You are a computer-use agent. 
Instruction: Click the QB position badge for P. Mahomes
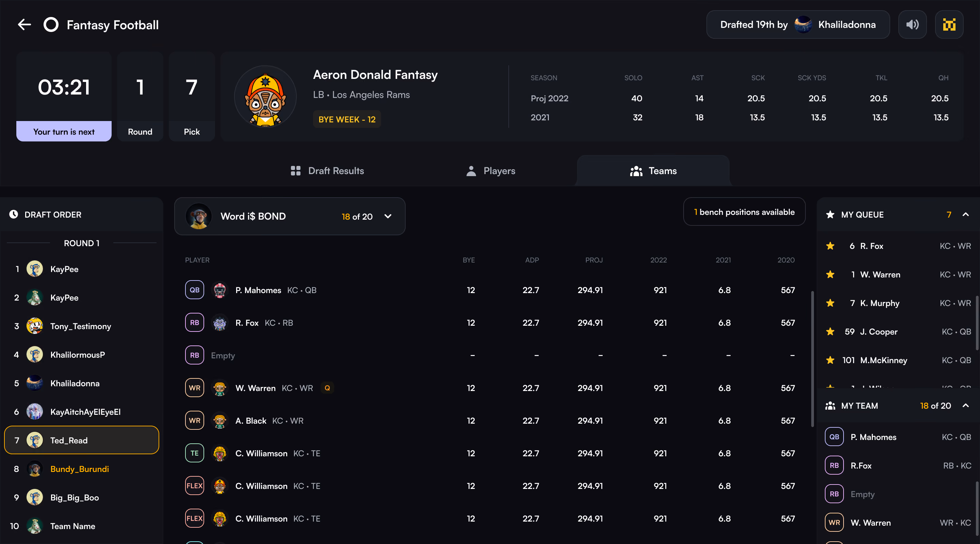[194, 290]
